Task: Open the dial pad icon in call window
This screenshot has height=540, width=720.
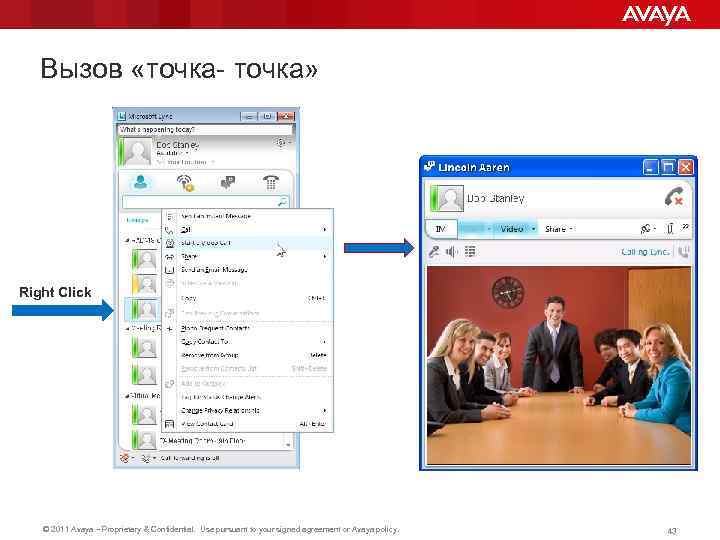Action: (470, 251)
